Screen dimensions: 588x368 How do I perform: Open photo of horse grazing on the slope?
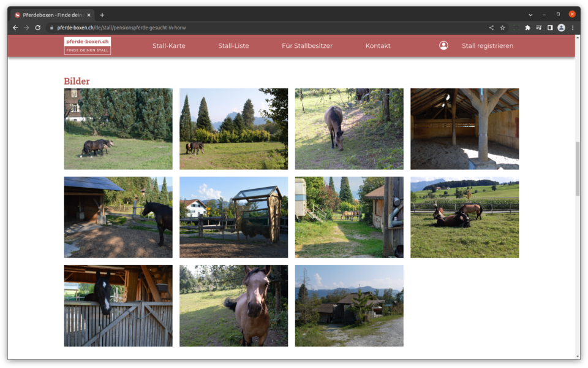pos(349,129)
